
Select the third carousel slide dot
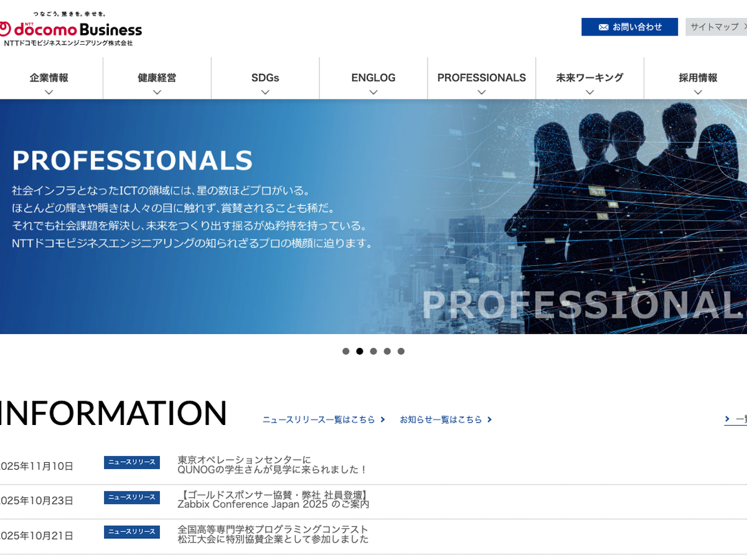374,351
